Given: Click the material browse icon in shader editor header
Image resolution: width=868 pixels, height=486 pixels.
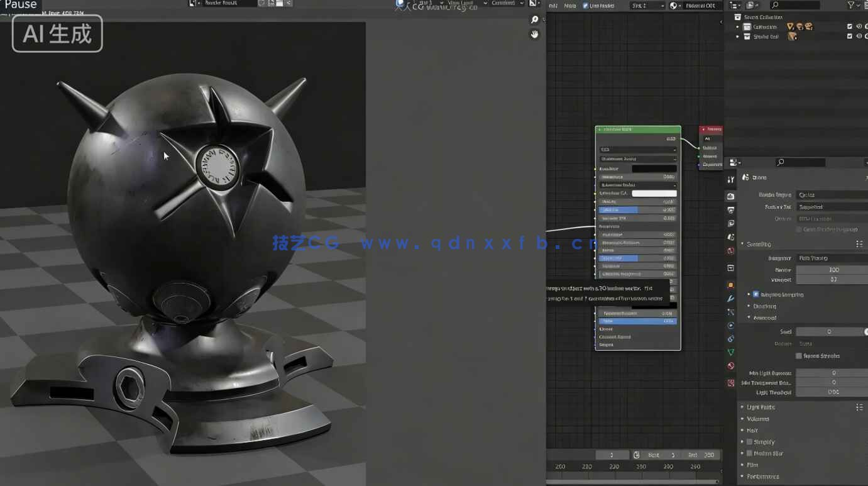Looking at the screenshot, I should (x=674, y=4).
